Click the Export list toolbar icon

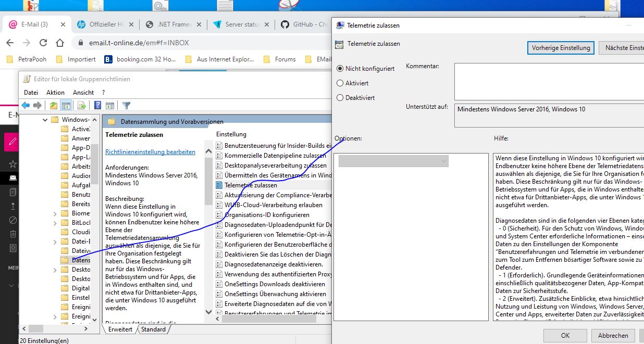pos(82,105)
